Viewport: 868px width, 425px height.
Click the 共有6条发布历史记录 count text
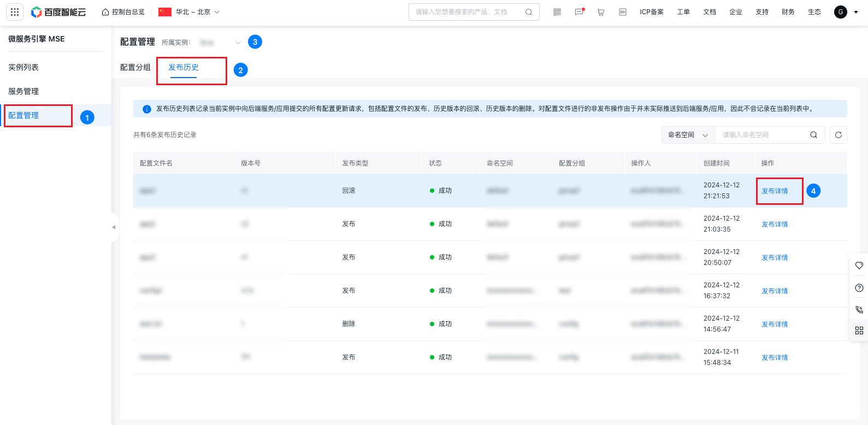[165, 135]
